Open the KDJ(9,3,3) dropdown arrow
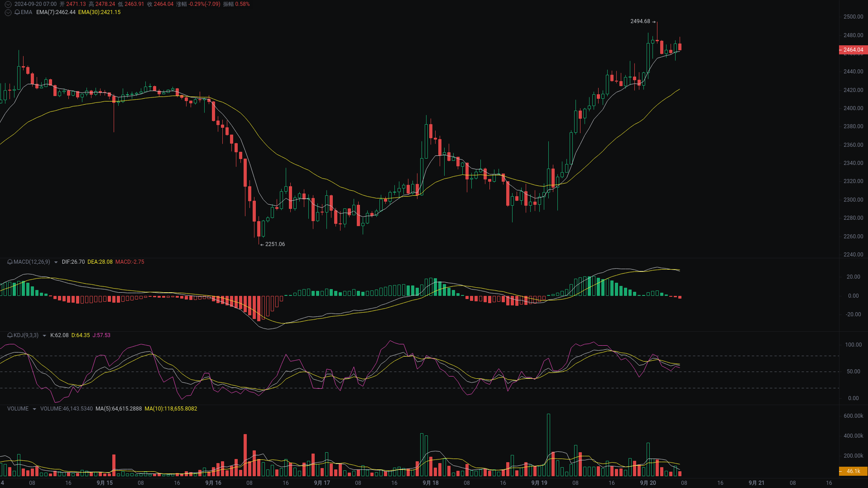This screenshot has height=488, width=868. click(x=44, y=335)
